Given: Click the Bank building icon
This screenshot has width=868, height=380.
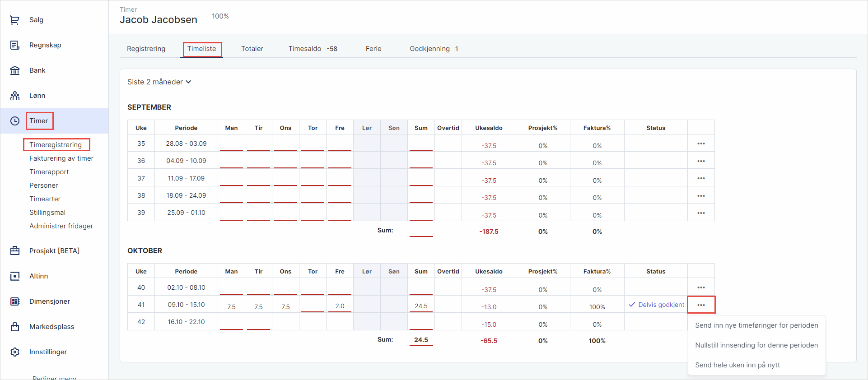Looking at the screenshot, I should click(x=15, y=70).
